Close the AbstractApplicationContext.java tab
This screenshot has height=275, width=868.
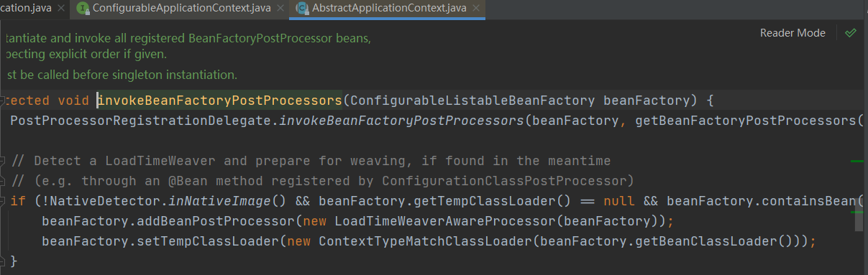pos(475,9)
